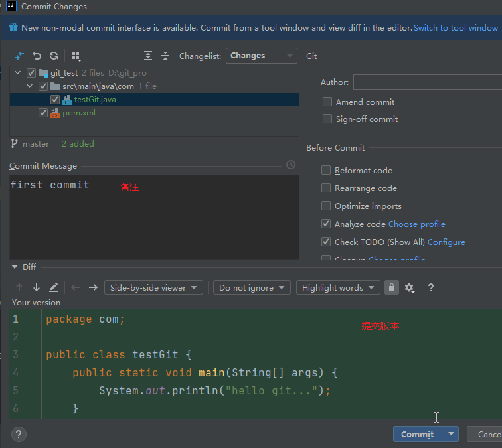Screen dimensions: 502x448
Task: Open the Side-by-side viewer dropdown
Action: click(x=153, y=287)
